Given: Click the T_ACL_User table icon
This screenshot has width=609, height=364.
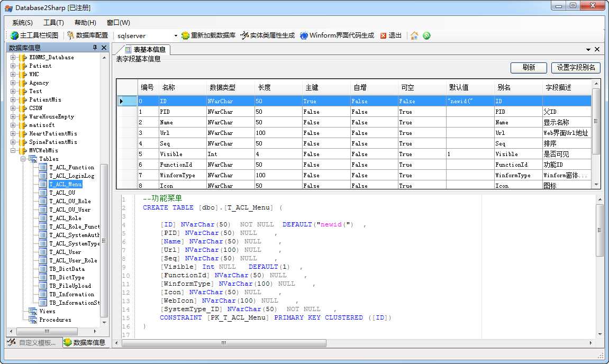Looking at the screenshot, I should click(43, 252).
